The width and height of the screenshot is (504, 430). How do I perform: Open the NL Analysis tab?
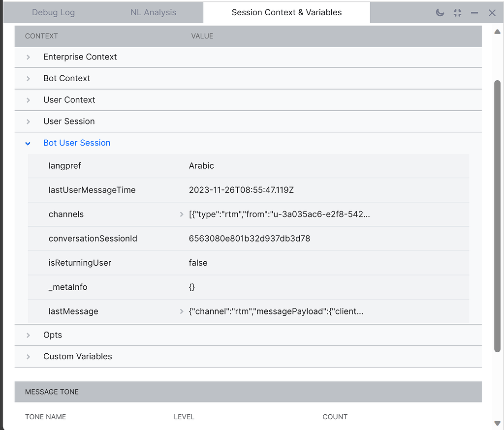tap(153, 12)
